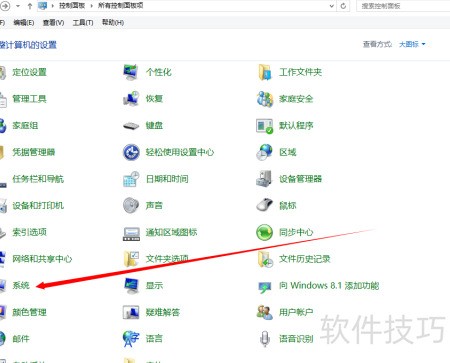Image resolution: width=450 pixels, height=363 pixels.
Task: Click the 语言 language icon
Action: click(x=130, y=339)
